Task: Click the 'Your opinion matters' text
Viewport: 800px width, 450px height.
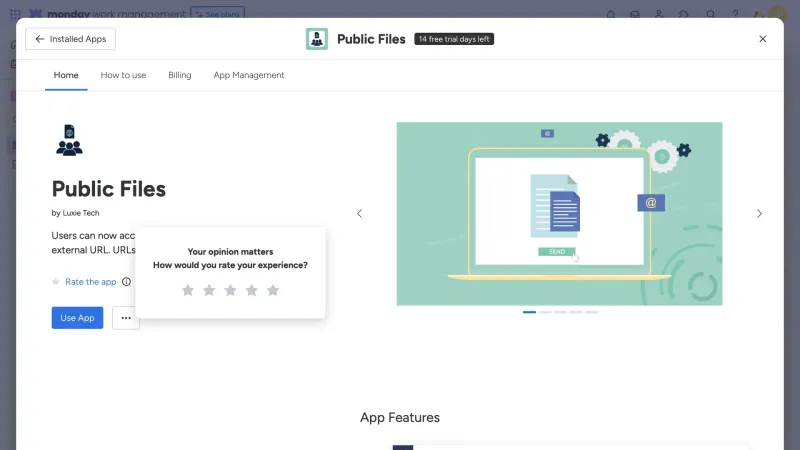Action: coord(230,252)
